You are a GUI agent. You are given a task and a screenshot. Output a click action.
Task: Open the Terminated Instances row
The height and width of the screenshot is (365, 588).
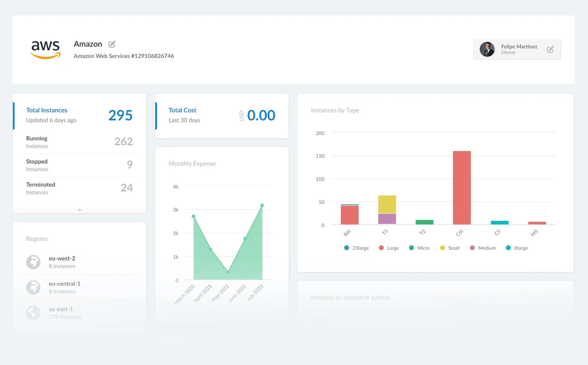pos(79,188)
